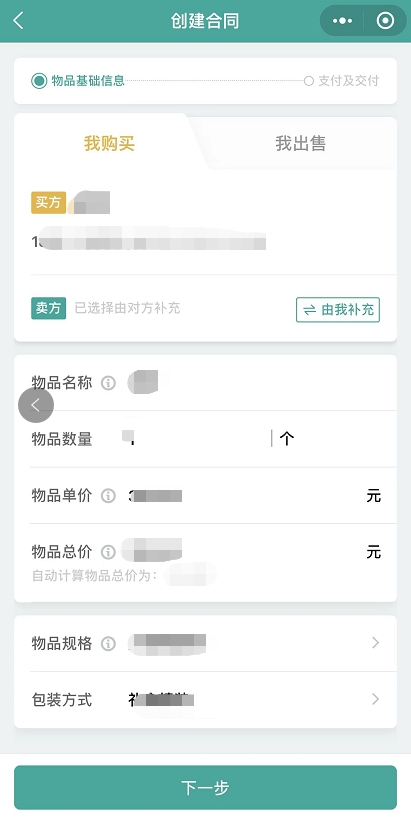Open the mini program more menu dots

click(x=342, y=21)
